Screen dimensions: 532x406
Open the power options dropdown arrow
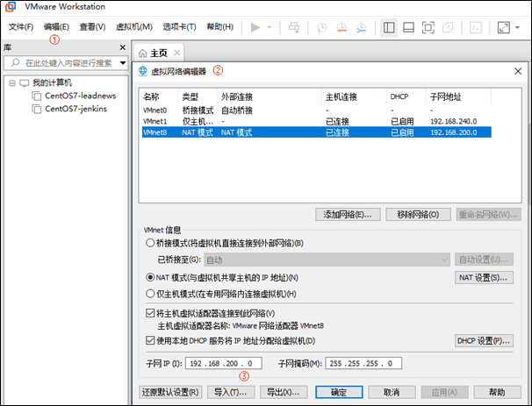tap(269, 27)
